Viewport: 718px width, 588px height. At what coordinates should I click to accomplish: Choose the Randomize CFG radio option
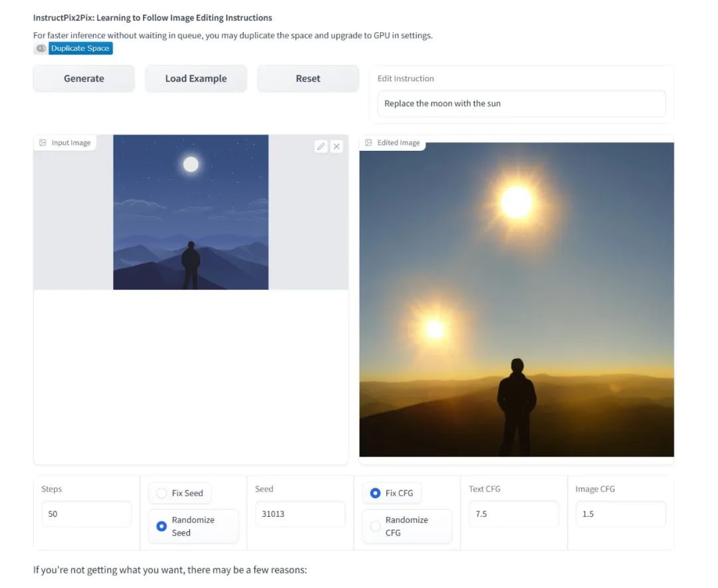click(375, 526)
